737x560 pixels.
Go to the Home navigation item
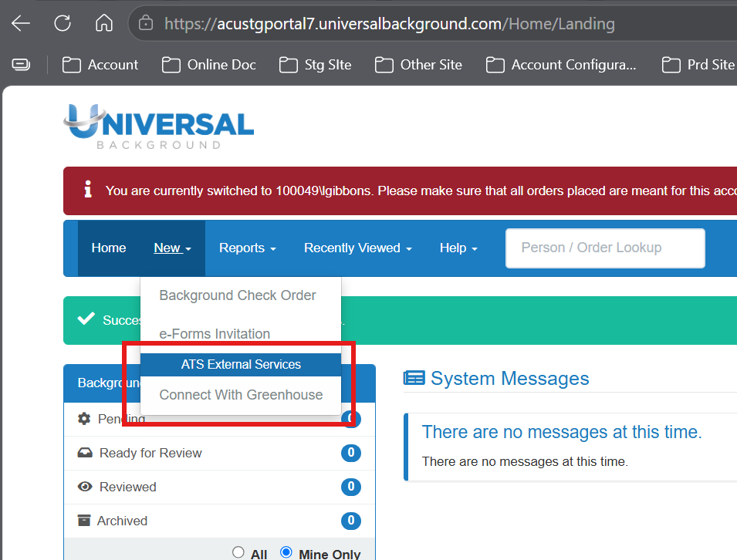pos(109,248)
